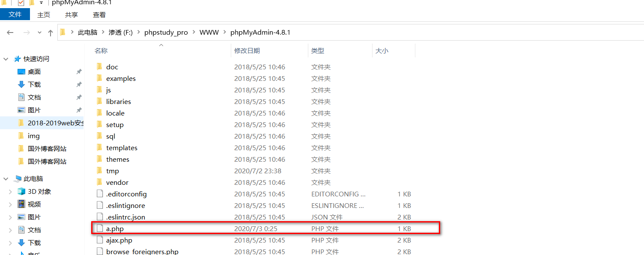644x255 pixels.
Task: Collapse the 此电脑 tree node
Action: point(6,179)
